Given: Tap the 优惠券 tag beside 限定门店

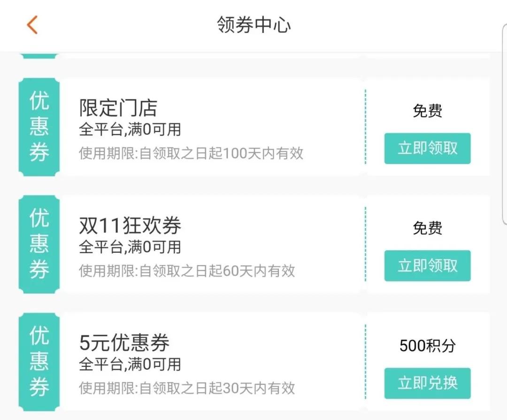Looking at the screenshot, I should point(39,127).
